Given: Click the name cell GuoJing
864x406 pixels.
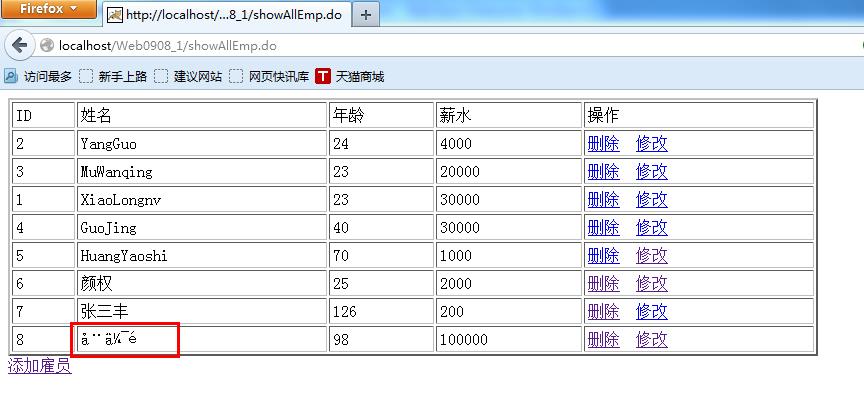Looking at the screenshot, I should pyautogui.click(x=202, y=228).
